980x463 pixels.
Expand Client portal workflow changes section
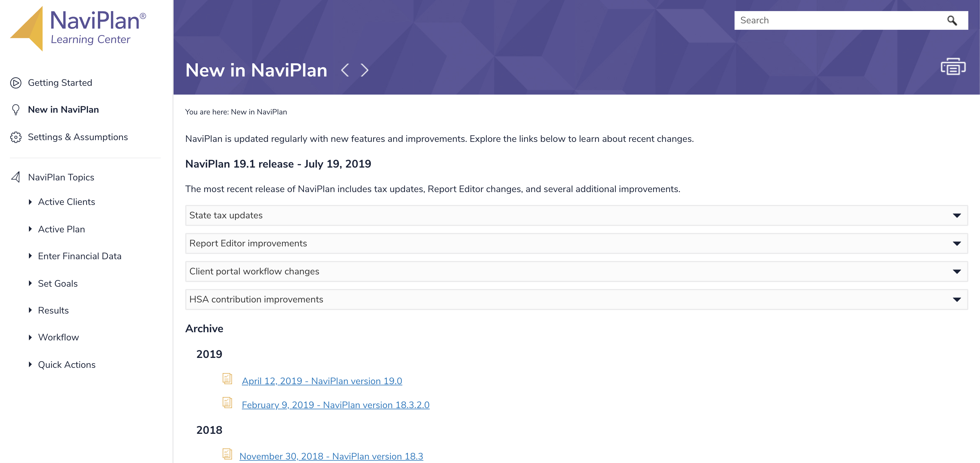point(576,271)
